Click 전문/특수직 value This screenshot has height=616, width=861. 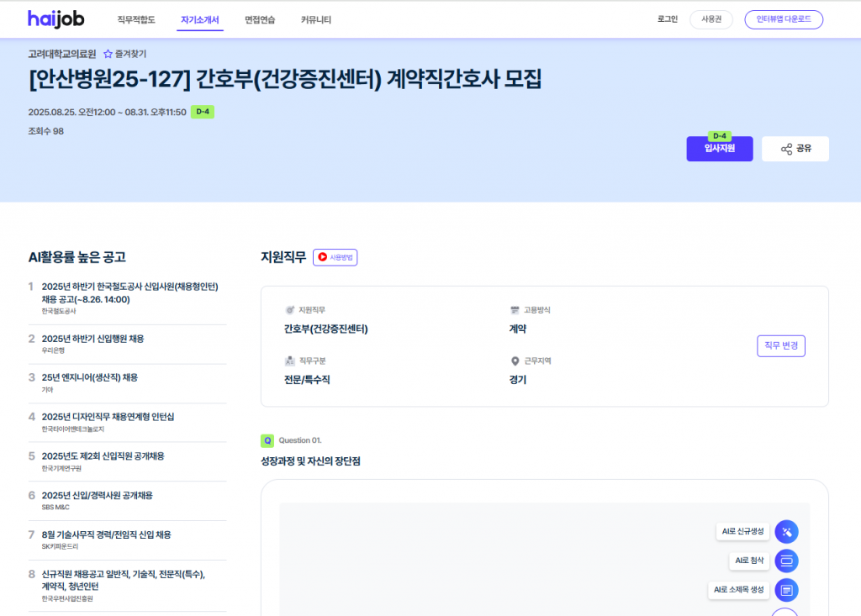[307, 379]
